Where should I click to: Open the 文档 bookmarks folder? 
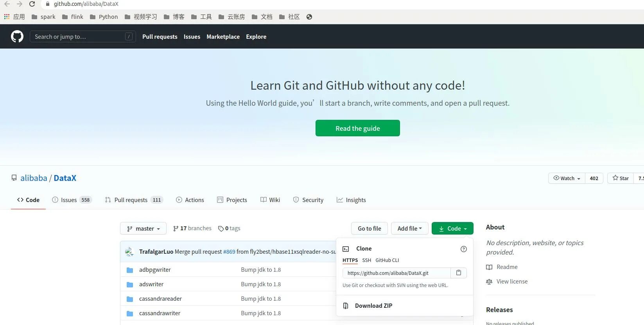[x=262, y=17]
